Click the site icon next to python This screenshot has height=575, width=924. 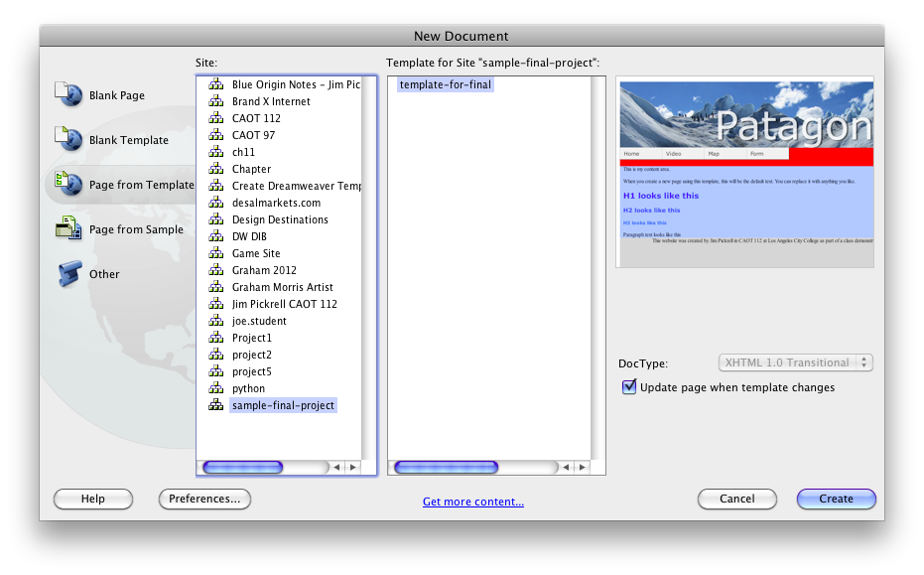216,388
